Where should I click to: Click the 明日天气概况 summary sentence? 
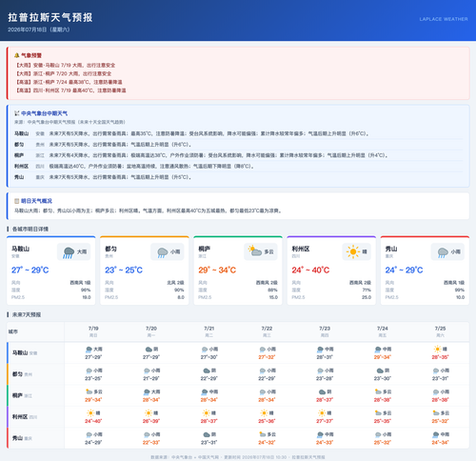[149, 210]
